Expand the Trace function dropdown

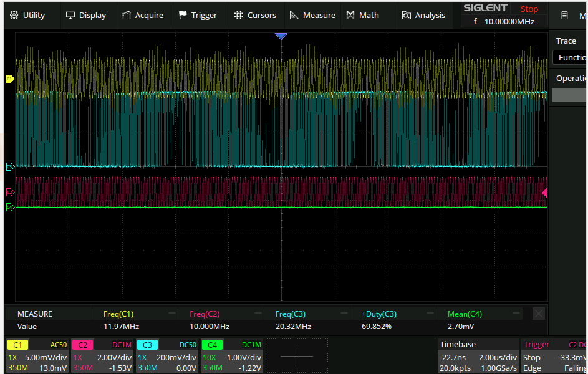click(x=570, y=57)
